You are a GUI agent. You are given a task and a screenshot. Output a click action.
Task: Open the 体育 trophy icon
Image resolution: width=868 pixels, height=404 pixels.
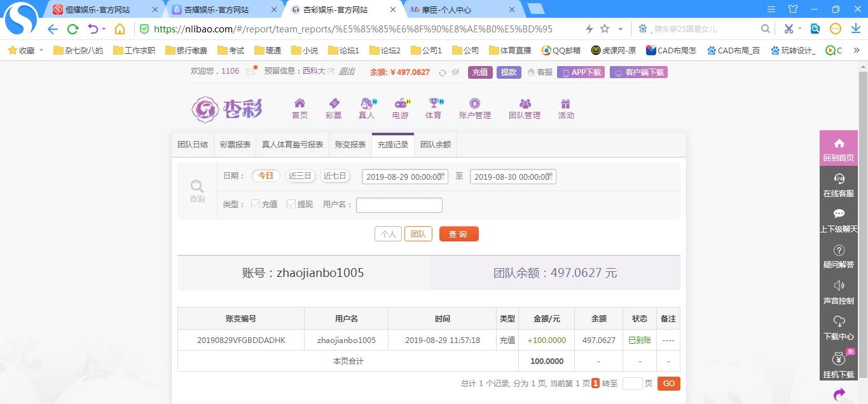tap(434, 104)
